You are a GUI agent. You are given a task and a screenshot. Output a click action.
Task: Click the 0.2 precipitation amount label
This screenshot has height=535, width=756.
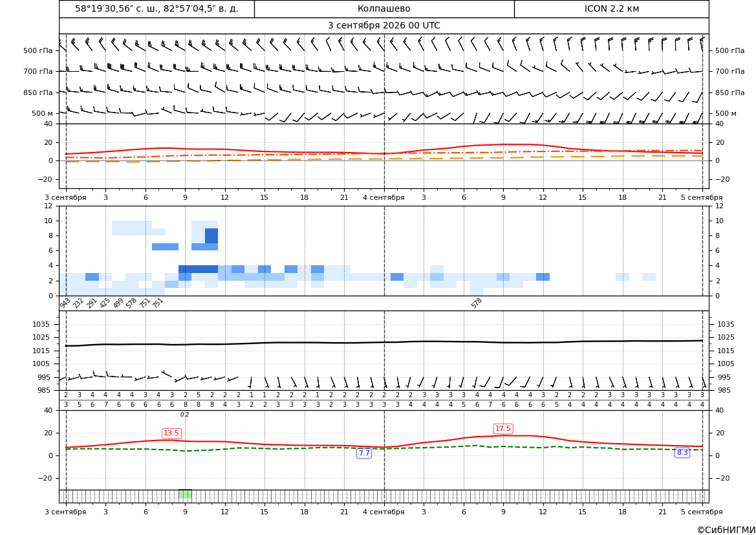point(185,415)
